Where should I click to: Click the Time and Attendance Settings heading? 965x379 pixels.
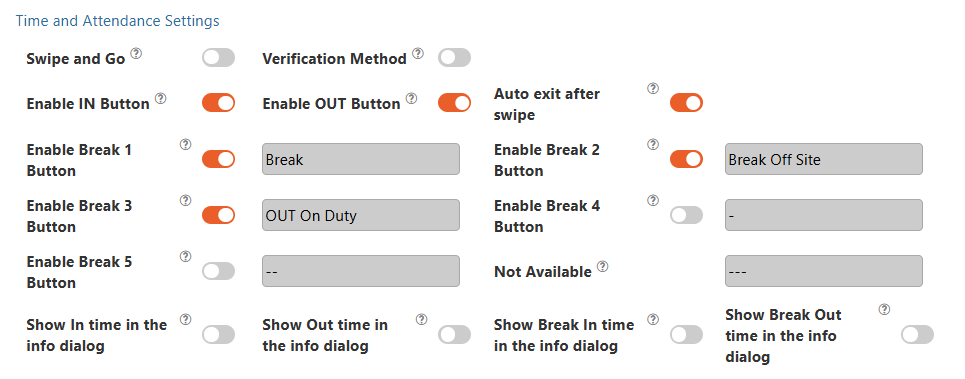pyautogui.click(x=118, y=21)
